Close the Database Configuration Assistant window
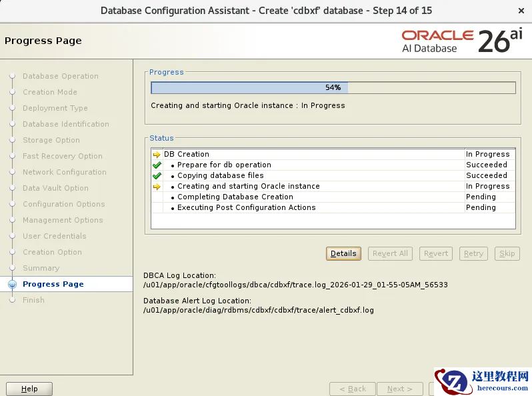Screen dimensions: 532x396 coord(521,11)
